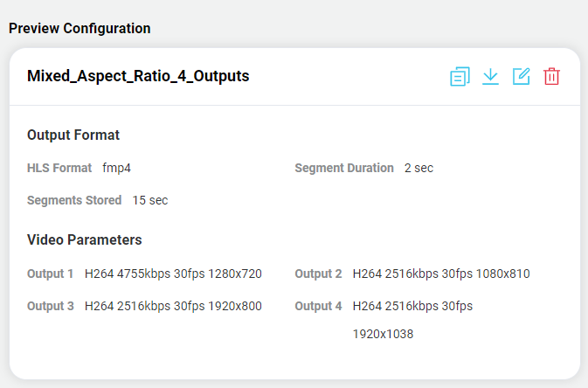Click the Segment Duration label
Screen dimensions: 588x388
344,168
